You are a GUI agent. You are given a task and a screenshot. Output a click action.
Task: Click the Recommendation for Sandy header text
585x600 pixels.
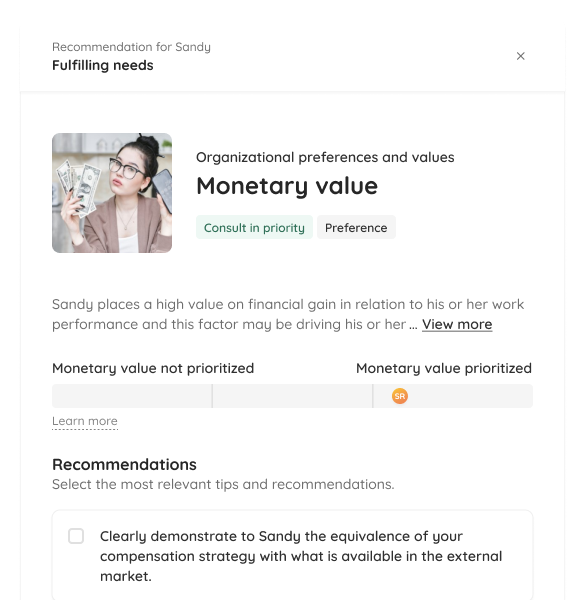point(131,47)
